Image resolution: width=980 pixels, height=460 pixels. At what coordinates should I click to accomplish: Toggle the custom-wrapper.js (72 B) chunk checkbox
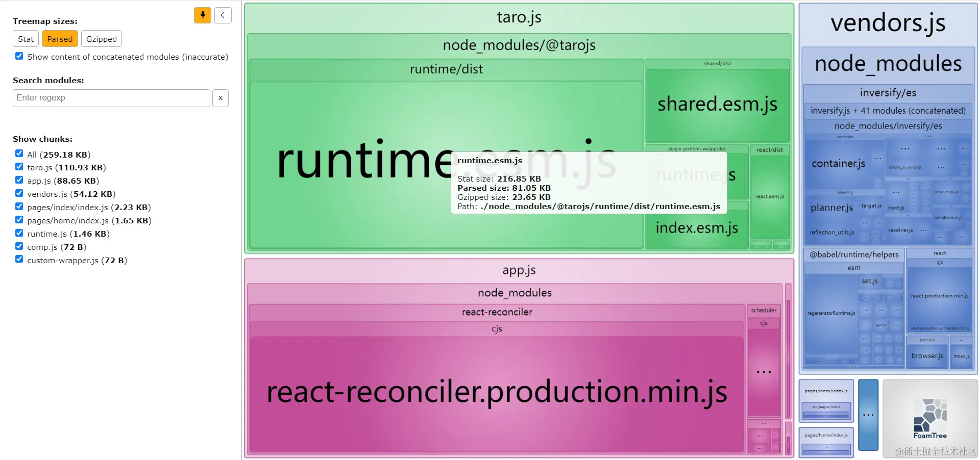19,260
